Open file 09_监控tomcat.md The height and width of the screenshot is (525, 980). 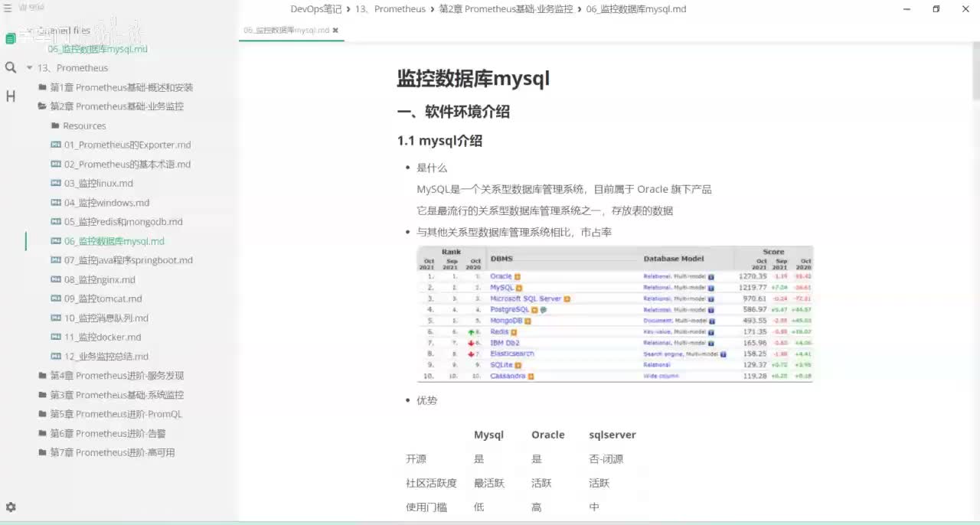[x=103, y=298]
